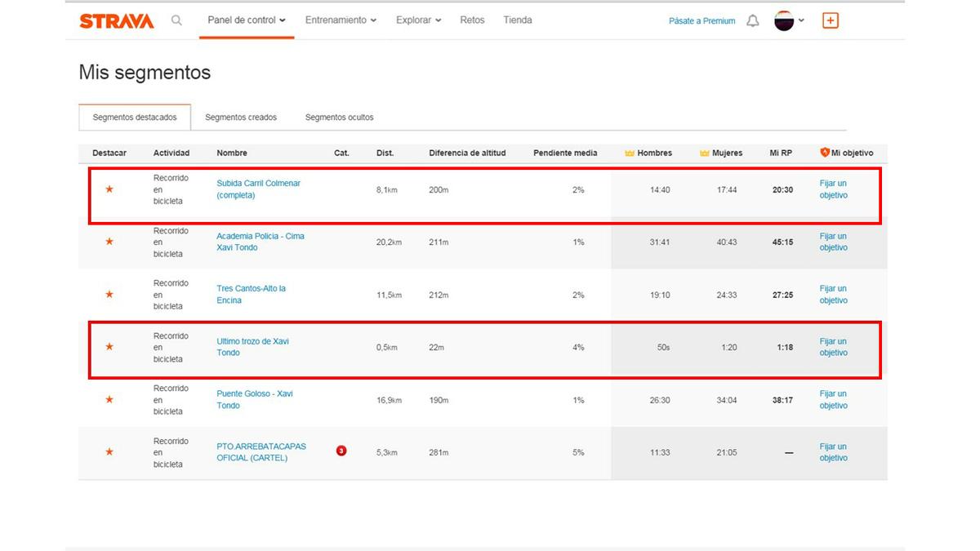Image resolution: width=980 pixels, height=551 pixels.
Task: Click the Pásate a Premium link
Action: coord(702,21)
